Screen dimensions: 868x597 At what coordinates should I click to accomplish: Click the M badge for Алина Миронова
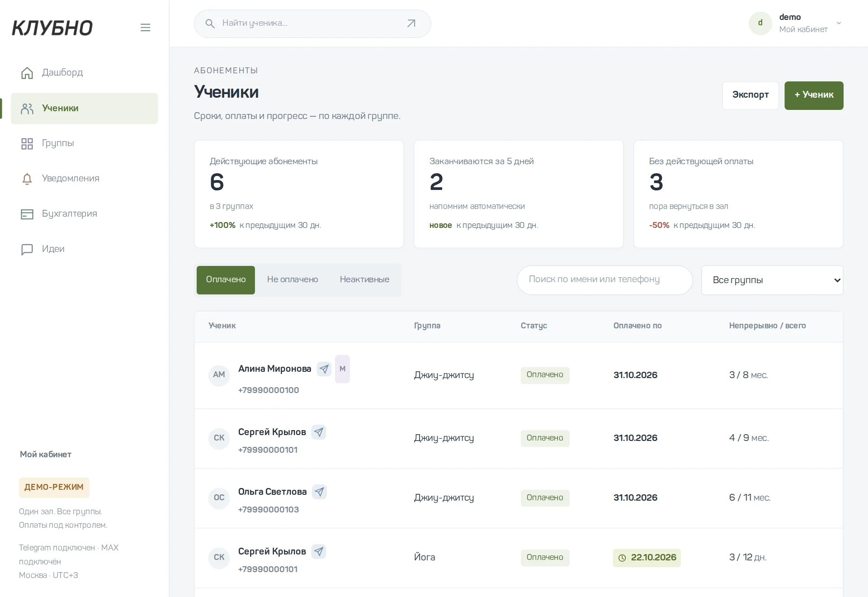342,369
